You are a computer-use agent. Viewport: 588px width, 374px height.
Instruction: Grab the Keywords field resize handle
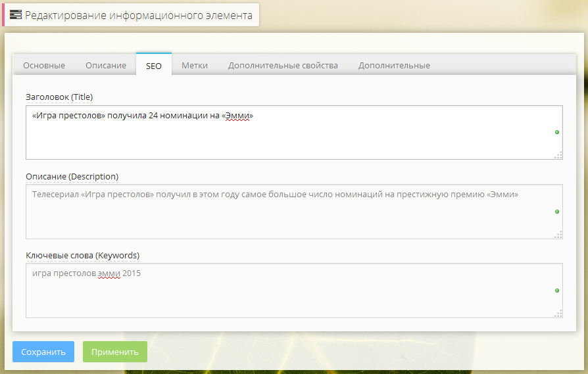[558, 314]
